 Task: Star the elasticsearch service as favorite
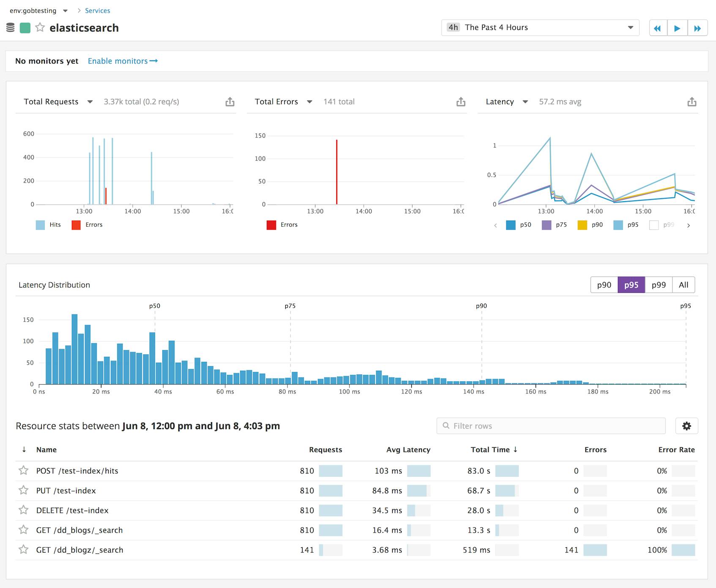click(40, 27)
